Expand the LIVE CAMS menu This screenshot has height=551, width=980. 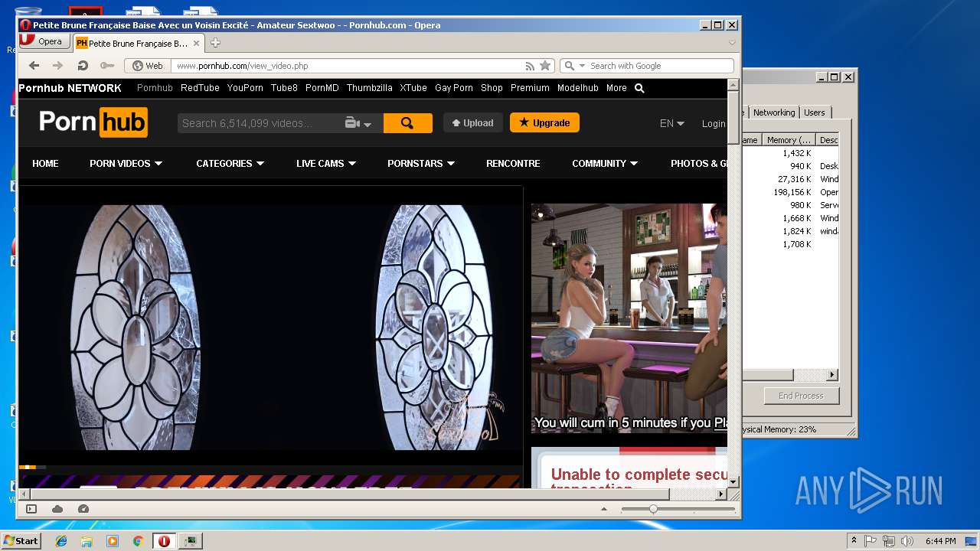[x=326, y=163]
